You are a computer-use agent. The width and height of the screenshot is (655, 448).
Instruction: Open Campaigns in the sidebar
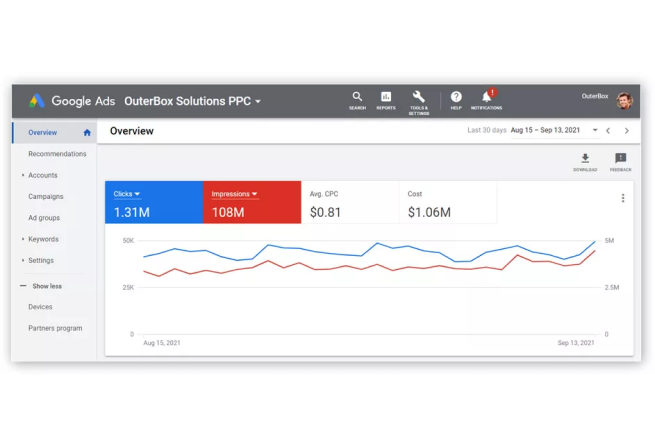click(46, 196)
